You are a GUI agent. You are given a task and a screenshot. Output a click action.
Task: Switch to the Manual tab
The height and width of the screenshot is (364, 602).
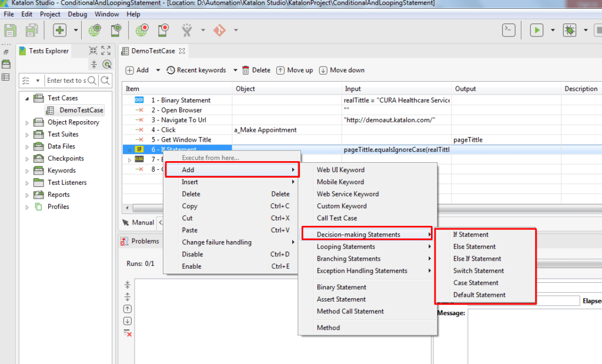pyautogui.click(x=143, y=222)
